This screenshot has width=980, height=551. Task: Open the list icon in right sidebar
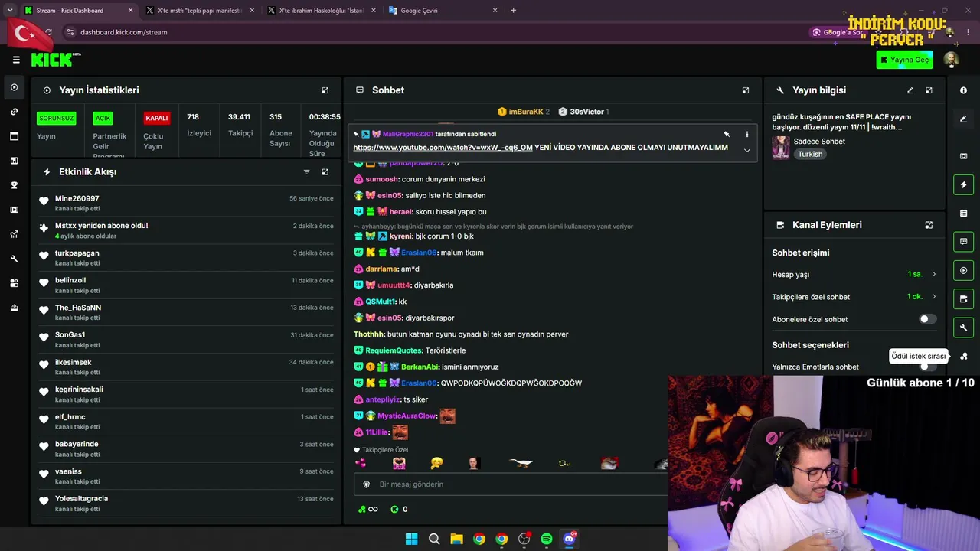tap(963, 213)
